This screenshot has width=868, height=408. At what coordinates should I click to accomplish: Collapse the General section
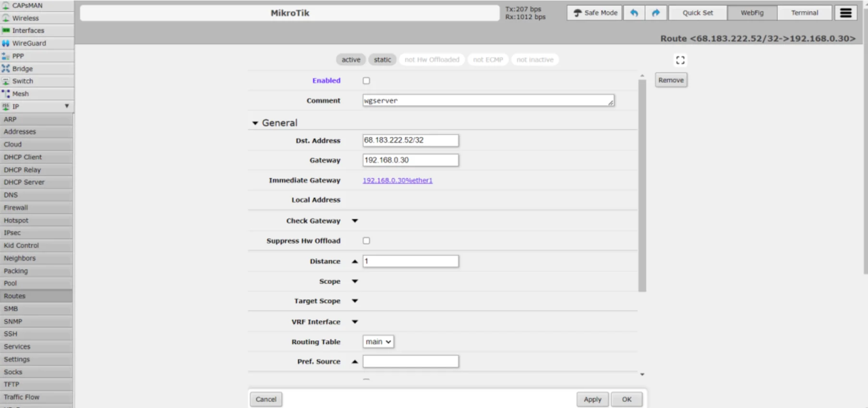pos(255,123)
